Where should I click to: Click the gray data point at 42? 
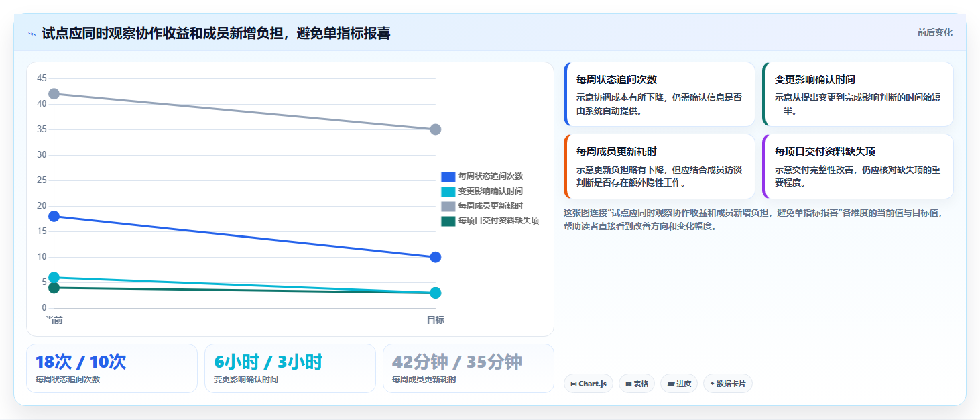coord(54,93)
